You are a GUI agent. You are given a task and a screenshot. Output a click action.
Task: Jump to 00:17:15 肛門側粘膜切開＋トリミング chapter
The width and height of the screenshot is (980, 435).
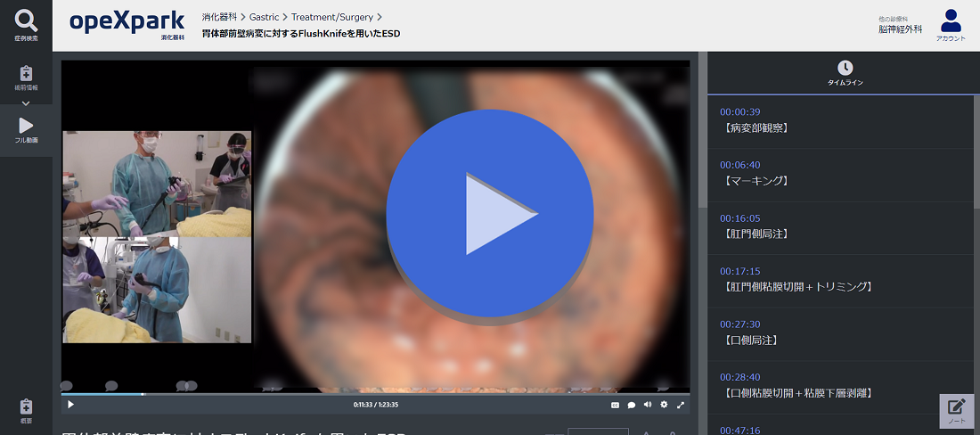pyautogui.click(x=839, y=282)
